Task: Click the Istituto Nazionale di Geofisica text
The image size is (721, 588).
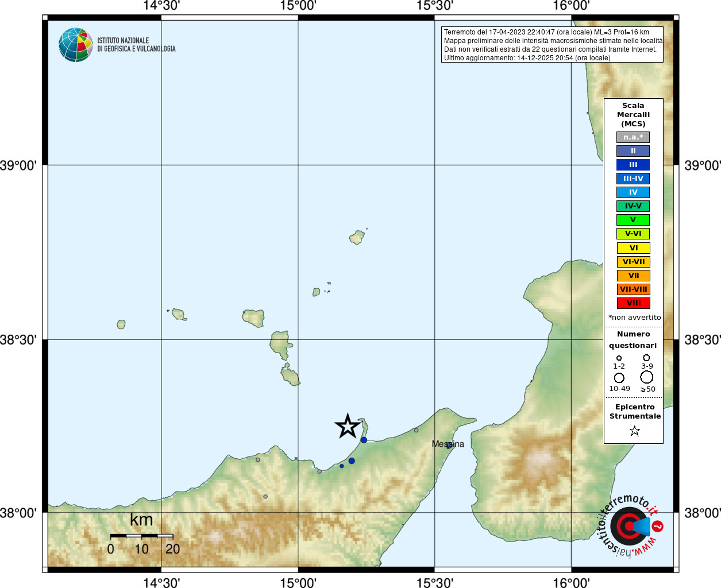Action: pyautogui.click(x=136, y=45)
